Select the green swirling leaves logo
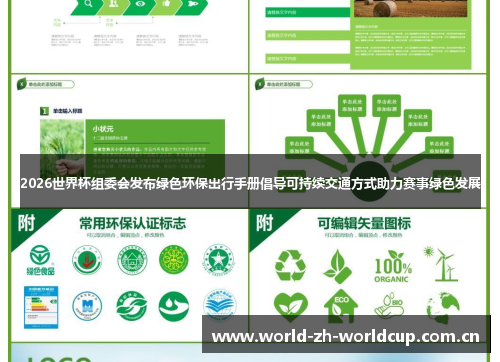500x362 pixels. click(132, 306)
